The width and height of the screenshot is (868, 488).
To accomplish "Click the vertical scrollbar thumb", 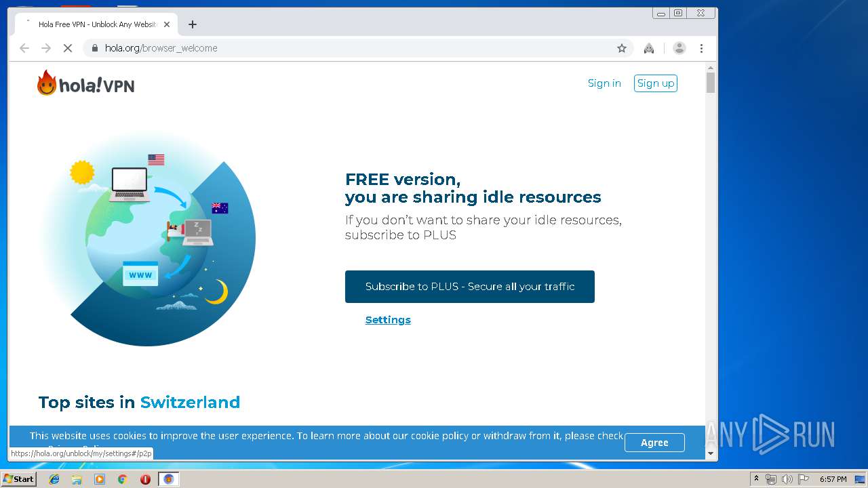I will (711, 82).
